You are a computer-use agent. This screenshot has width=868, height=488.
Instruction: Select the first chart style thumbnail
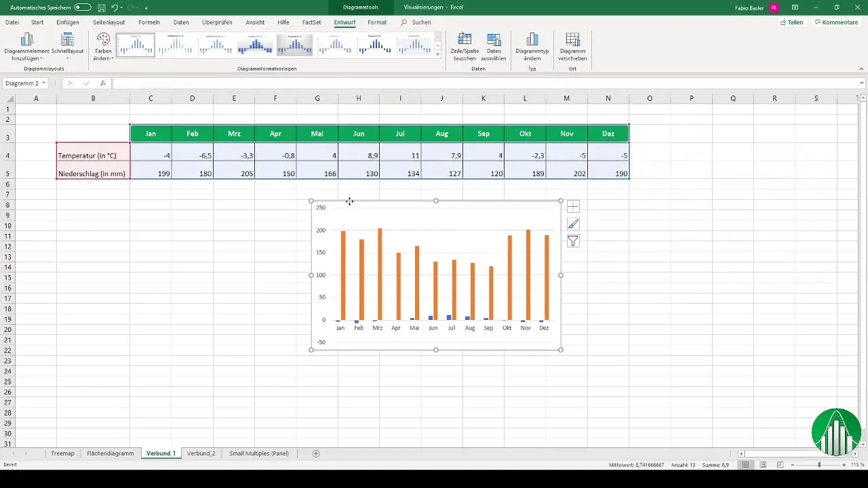(136, 45)
